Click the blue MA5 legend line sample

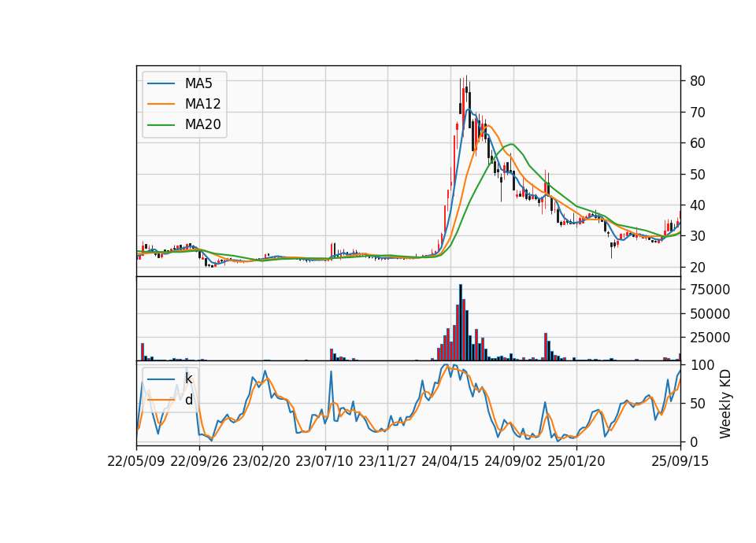[161, 84]
